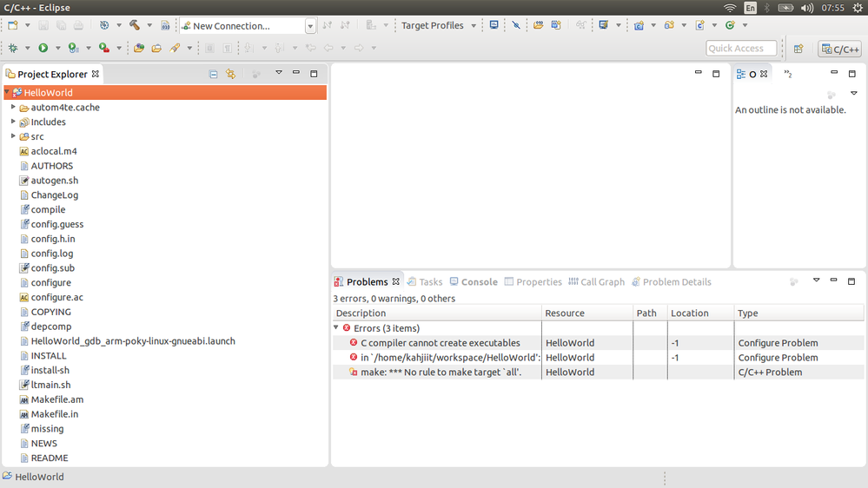Expand the autom4te.cache folder
868x488 pixels.
(x=13, y=107)
